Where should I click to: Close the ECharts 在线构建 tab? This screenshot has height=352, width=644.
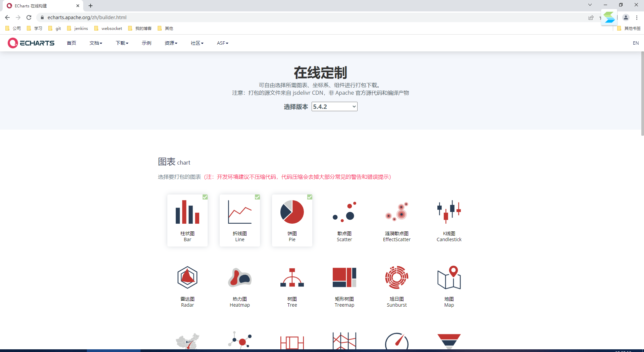click(x=78, y=6)
